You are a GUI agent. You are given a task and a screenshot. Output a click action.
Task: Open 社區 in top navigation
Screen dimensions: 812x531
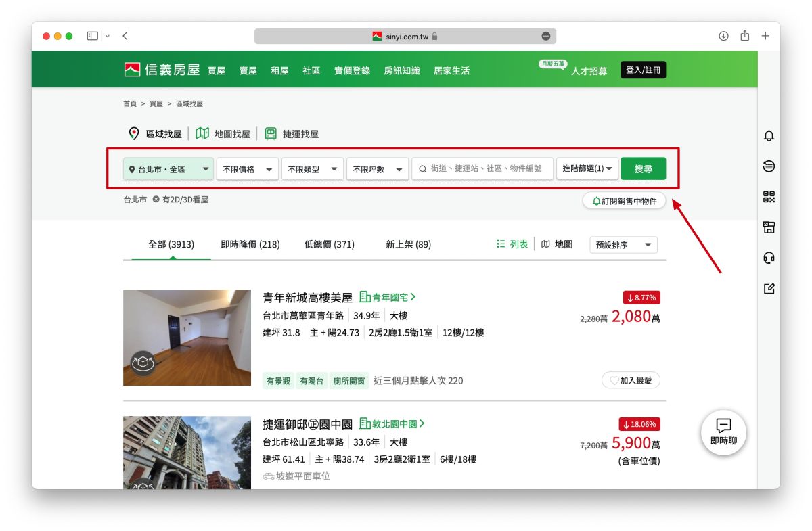pos(311,70)
